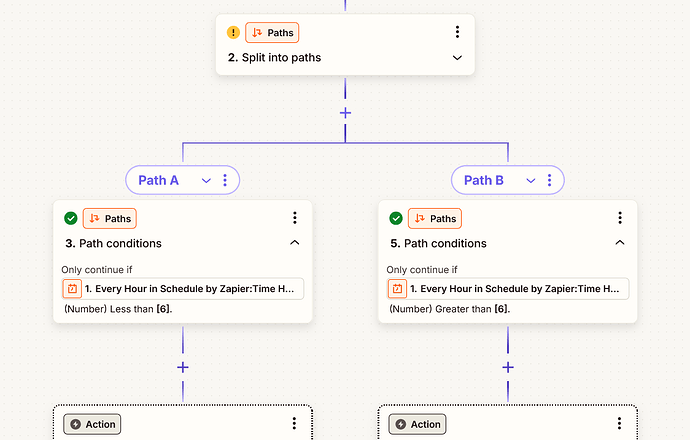690x440 pixels.
Task: Open the Path B dropdown chevron
Action: coord(532,180)
